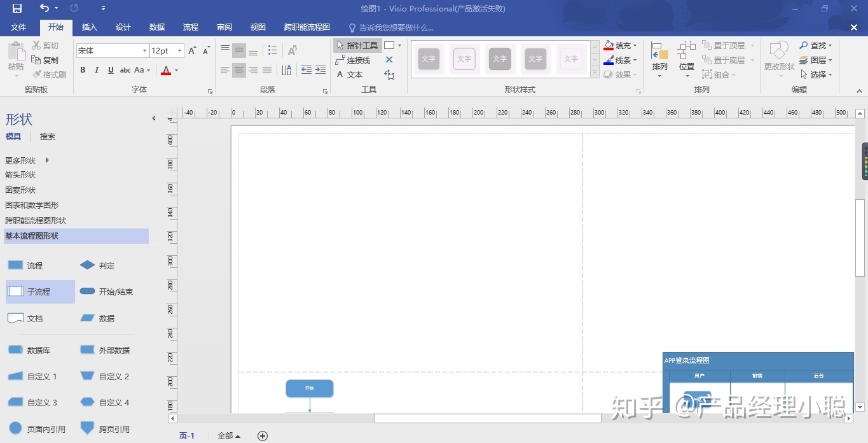The height and width of the screenshot is (443, 868).
Task: Click the Position (位置) button
Action: coord(687,60)
